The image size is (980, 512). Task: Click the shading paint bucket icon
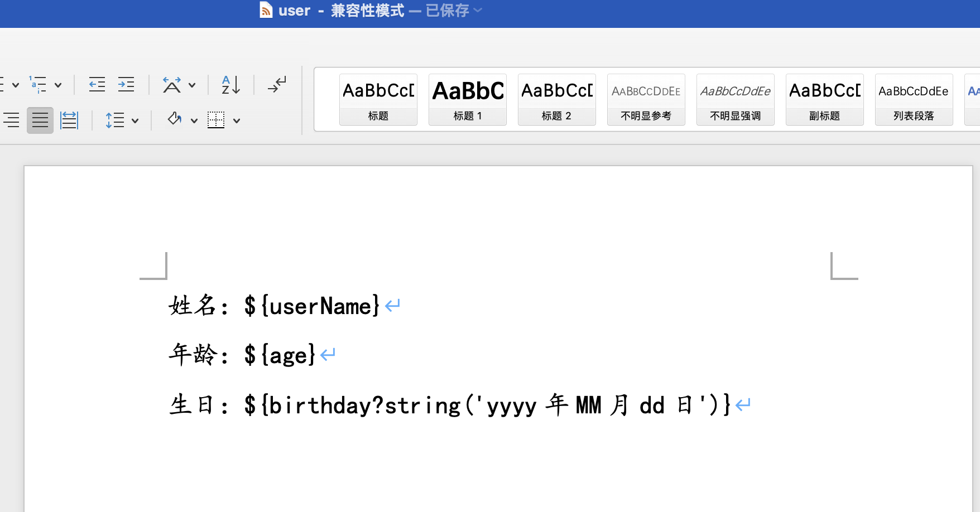click(x=175, y=119)
